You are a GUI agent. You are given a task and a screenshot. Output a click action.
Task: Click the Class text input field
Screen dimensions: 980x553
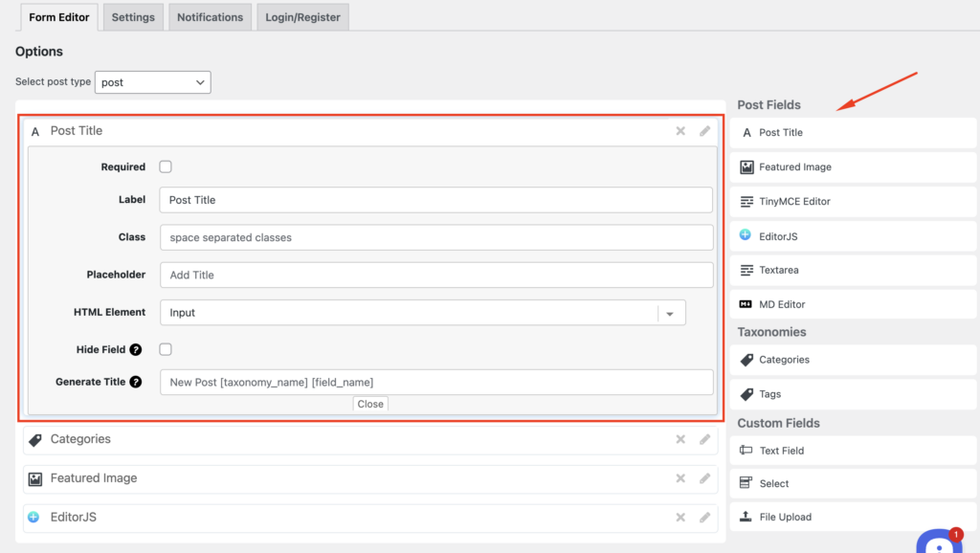pos(436,237)
